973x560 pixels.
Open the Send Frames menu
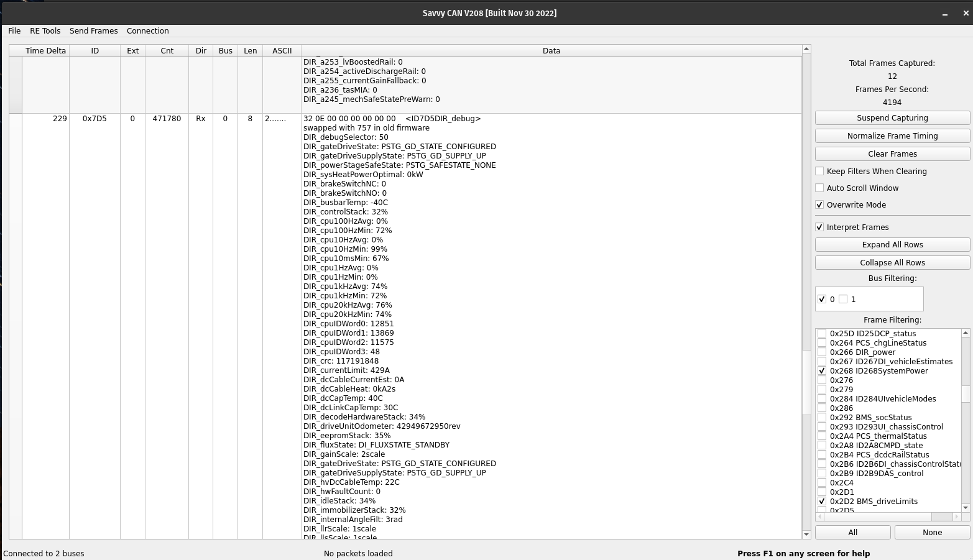[94, 31]
